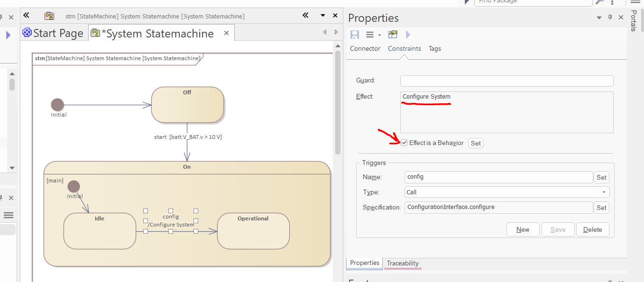Switch to the Connector tab
644x282 pixels.
(365, 48)
